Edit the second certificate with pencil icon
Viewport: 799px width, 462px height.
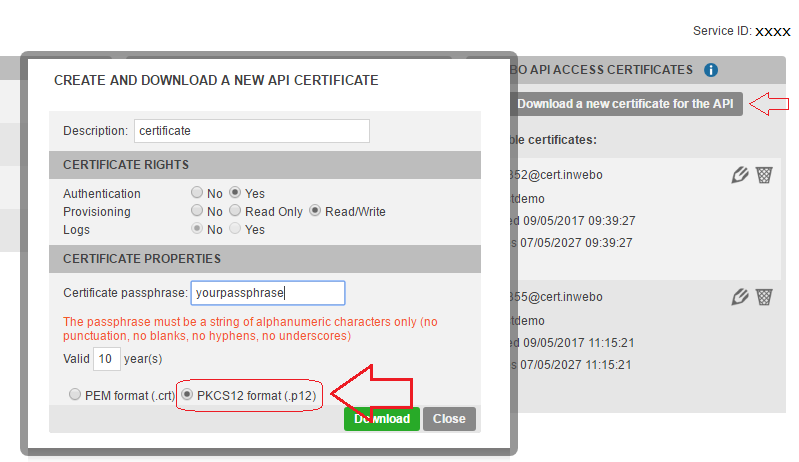point(740,297)
